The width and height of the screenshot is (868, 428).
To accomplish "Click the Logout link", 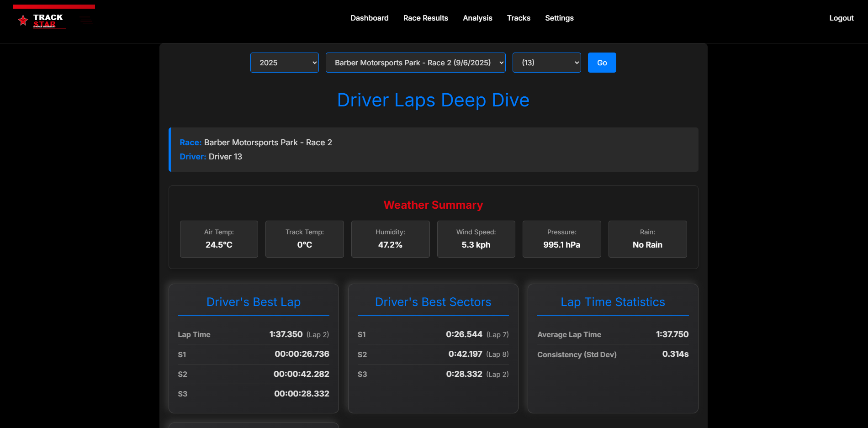I will click(841, 18).
